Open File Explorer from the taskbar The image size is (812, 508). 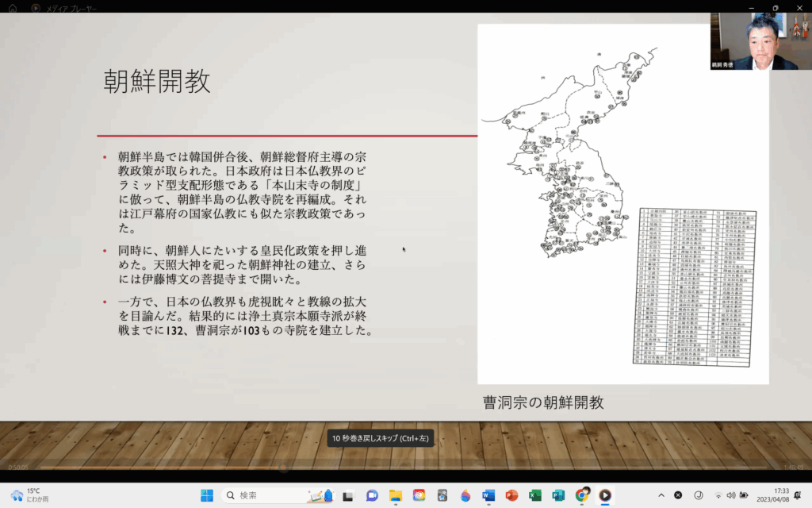tap(395, 495)
